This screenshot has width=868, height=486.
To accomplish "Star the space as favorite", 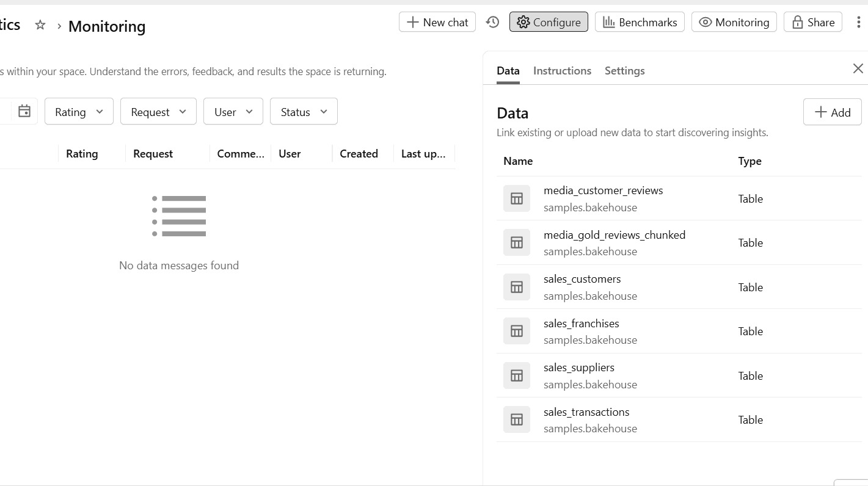I will pos(40,25).
